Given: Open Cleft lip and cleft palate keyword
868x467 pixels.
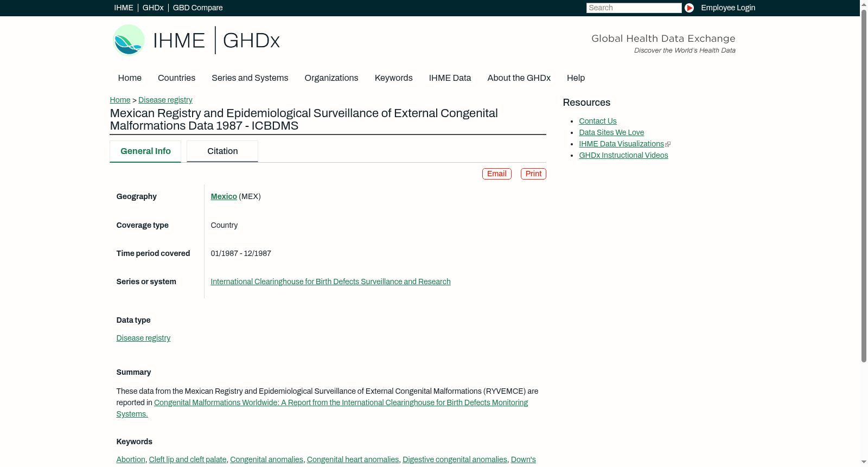Looking at the screenshot, I should pyautogui.click(x=188, y=459).
